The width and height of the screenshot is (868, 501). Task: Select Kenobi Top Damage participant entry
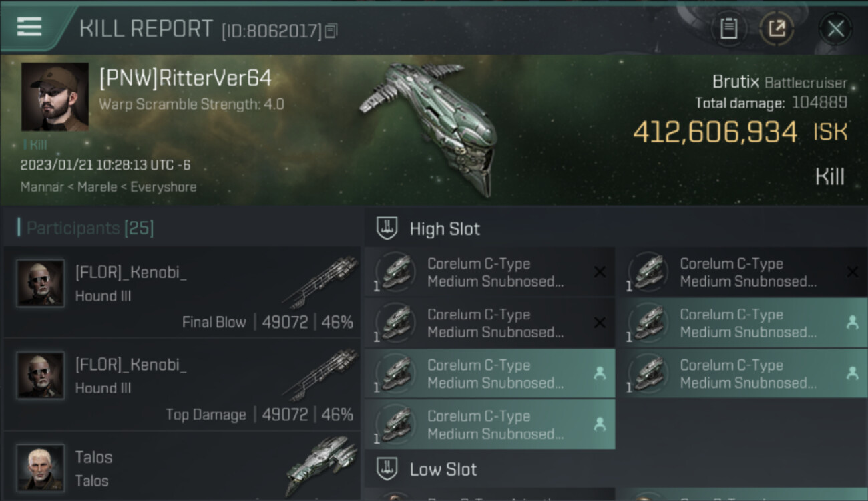point(182,385)
